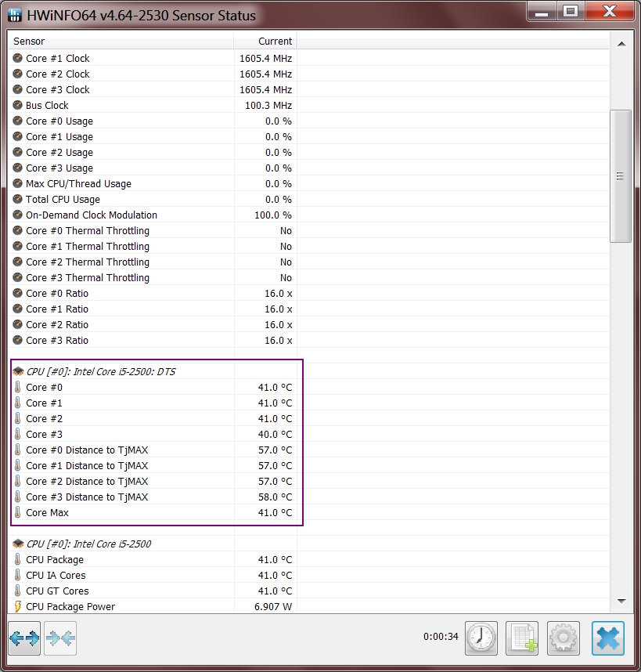
Task: Click the 100.0 % clock modulation value
Action: 272,215
